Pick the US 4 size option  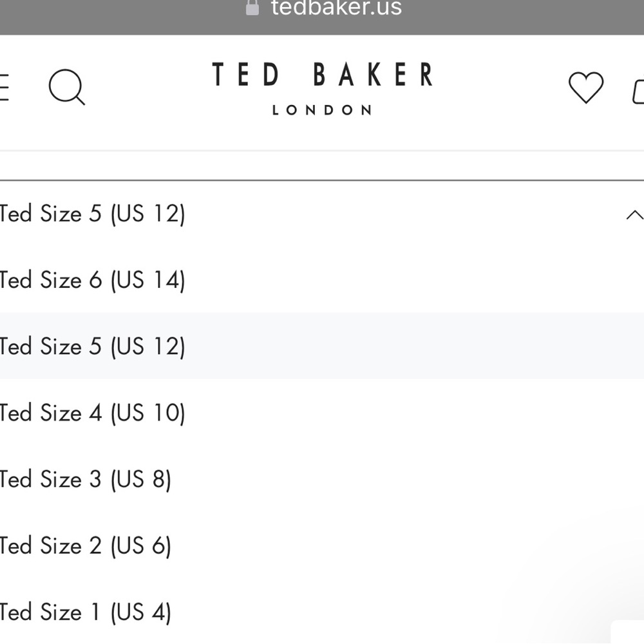pos(140,612)
